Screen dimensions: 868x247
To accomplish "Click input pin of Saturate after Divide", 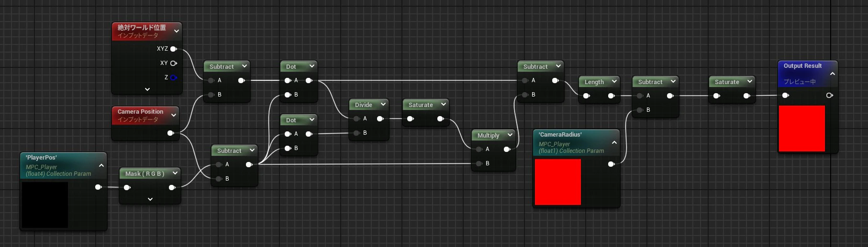I will coord(411,118).
